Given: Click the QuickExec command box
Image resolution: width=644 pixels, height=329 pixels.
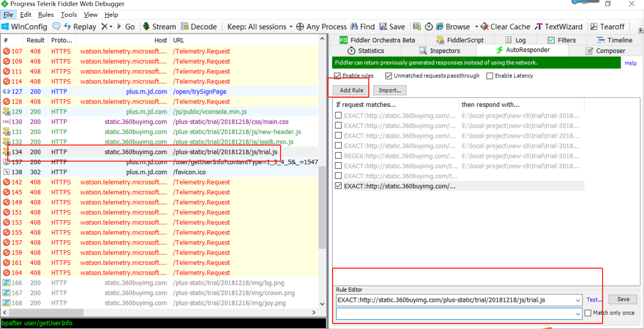Looking at the screenshot, I should click(163, 323).
